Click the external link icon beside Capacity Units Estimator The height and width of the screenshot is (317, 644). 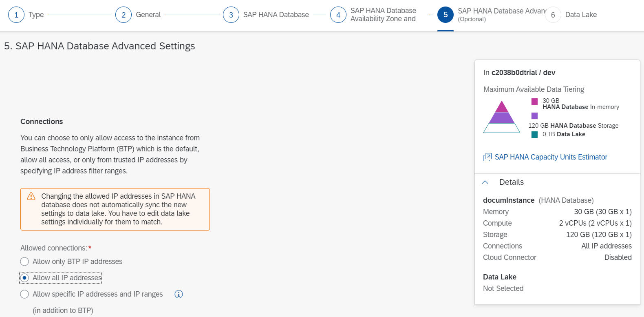coord(487,157)
